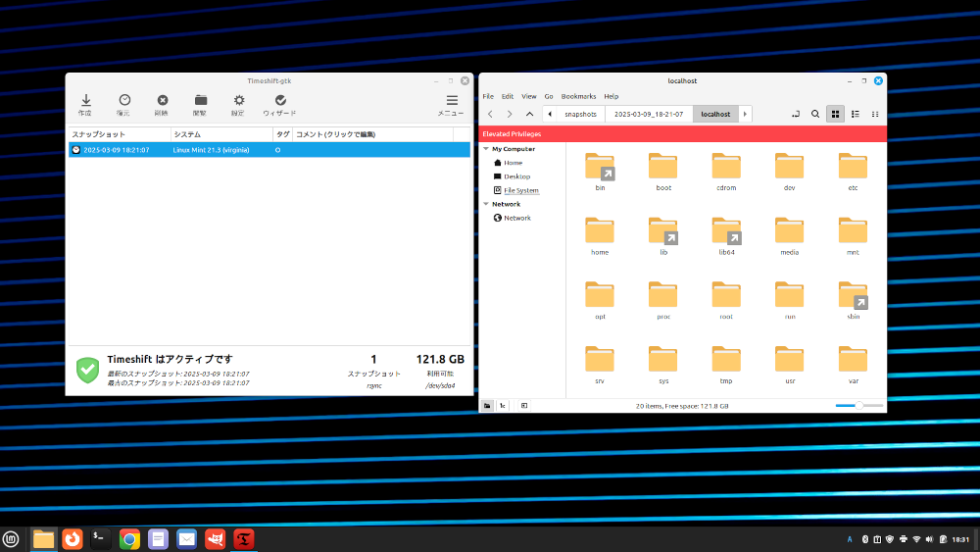Select the cdrom folder

click(x=726, y=171)
